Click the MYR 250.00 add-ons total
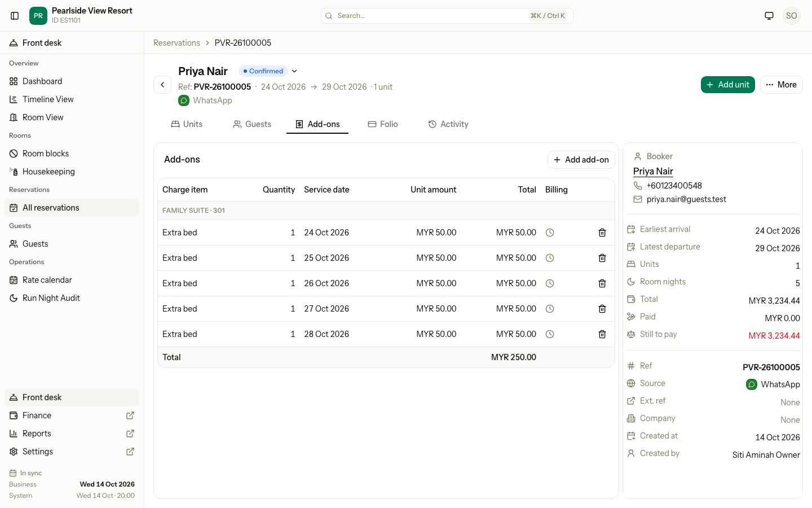This screenshot has height=508, width=812. coord(514,357)
